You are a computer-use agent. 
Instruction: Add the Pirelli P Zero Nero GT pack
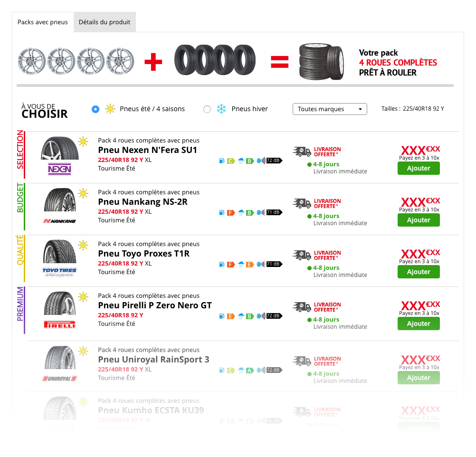pos(419,324)
